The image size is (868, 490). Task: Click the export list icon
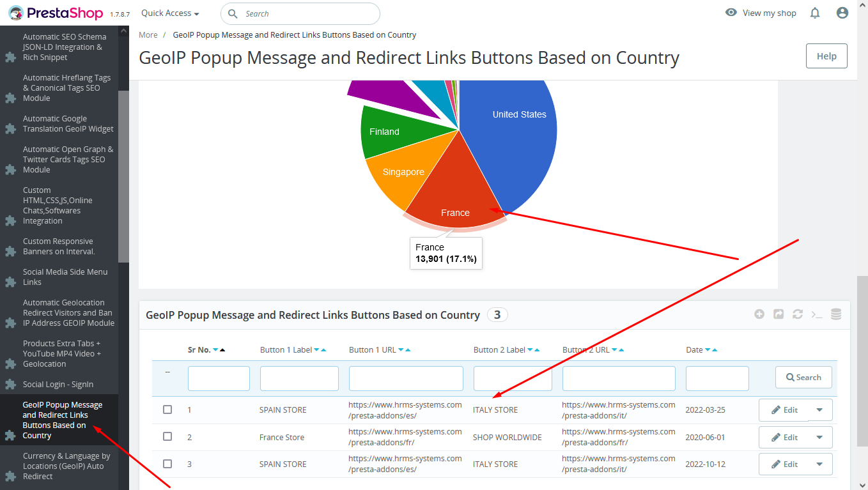point(779,314)
